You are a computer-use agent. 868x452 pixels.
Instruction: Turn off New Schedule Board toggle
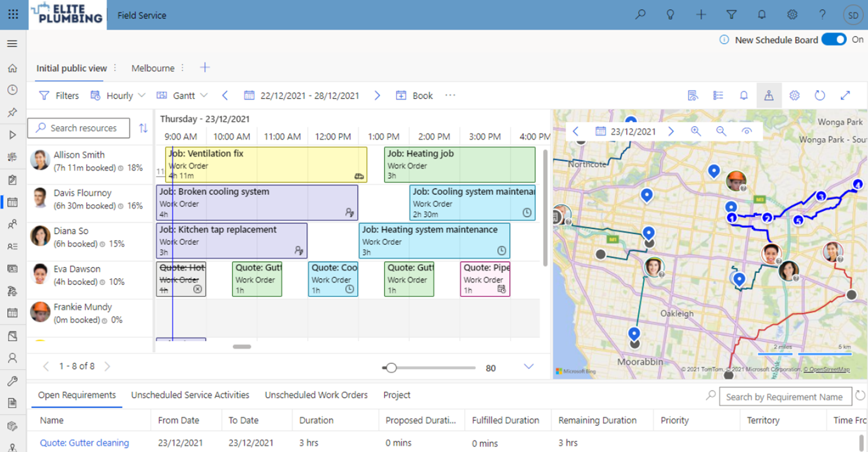[x=834, y=40]
